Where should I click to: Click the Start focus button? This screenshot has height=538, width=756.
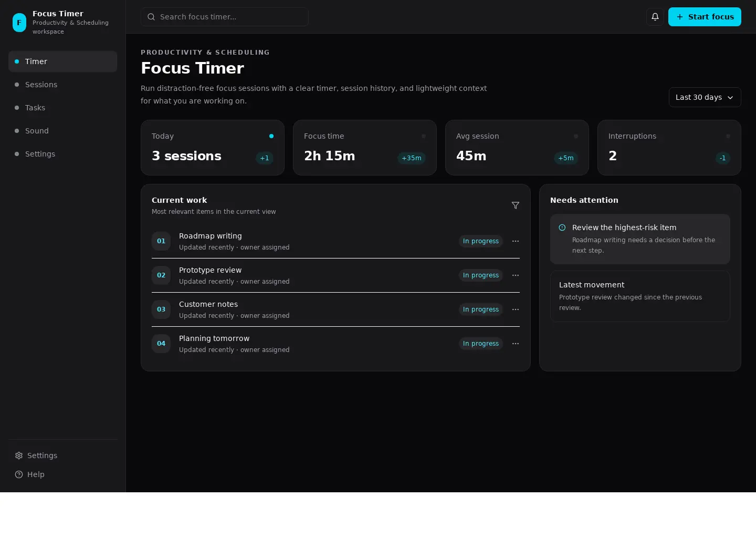(705, 17)
